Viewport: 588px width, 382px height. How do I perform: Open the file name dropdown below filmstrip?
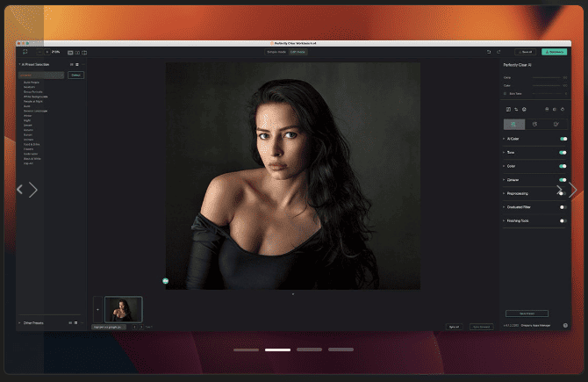tap(109, 328)
